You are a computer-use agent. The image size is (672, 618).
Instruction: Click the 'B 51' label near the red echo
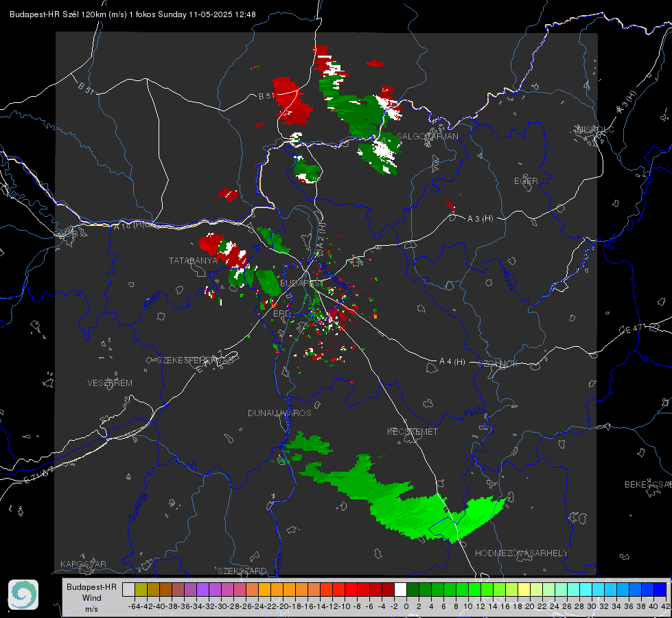(x=266, y=96)
